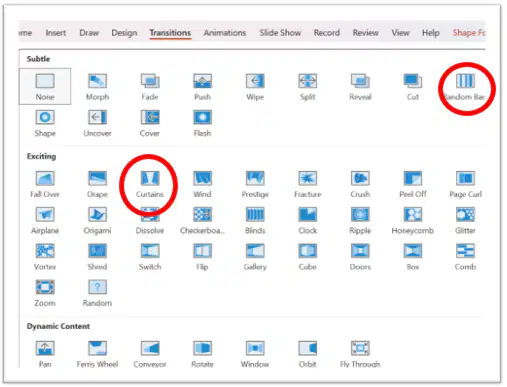Apply the Ferris Wheel transition
507x387 pixels.
tap(97, 354)
